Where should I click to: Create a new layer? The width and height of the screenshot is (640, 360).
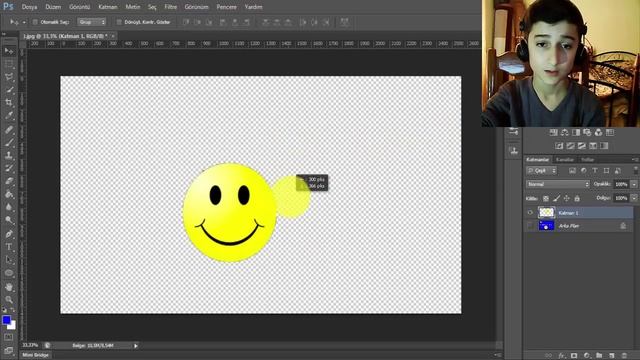(x=611, y=356)
